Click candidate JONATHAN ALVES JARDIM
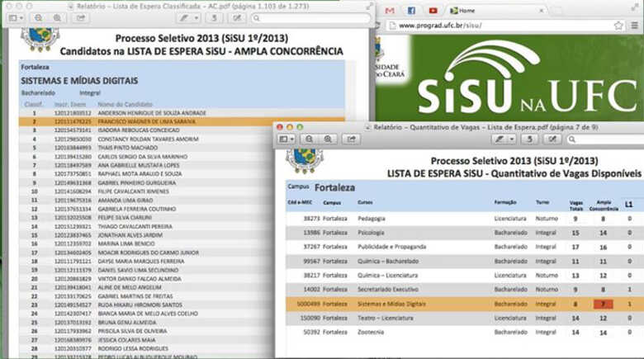 tap(130, 235)
